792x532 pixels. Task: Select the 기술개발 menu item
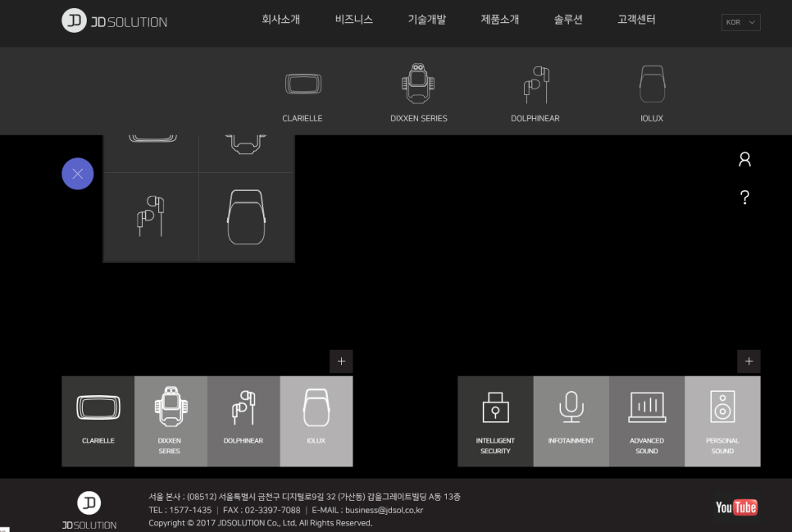pyautogui.click(x=427, y=20)
